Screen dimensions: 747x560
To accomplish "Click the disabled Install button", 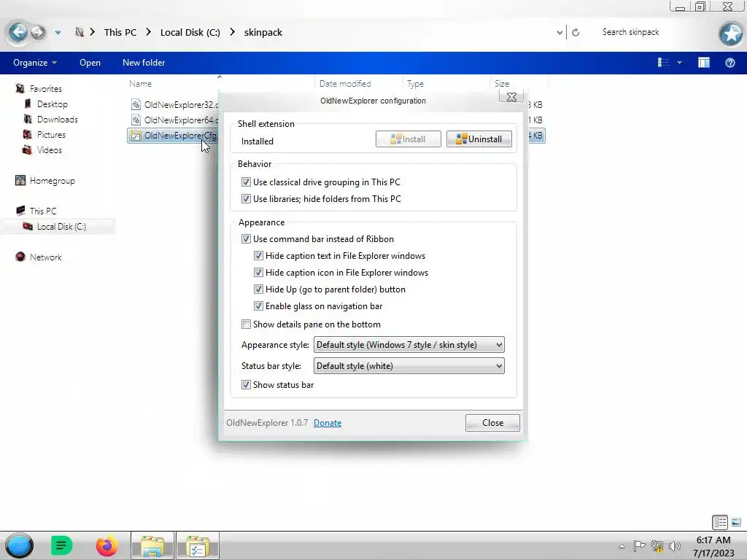I will click(x=409, y=139).
